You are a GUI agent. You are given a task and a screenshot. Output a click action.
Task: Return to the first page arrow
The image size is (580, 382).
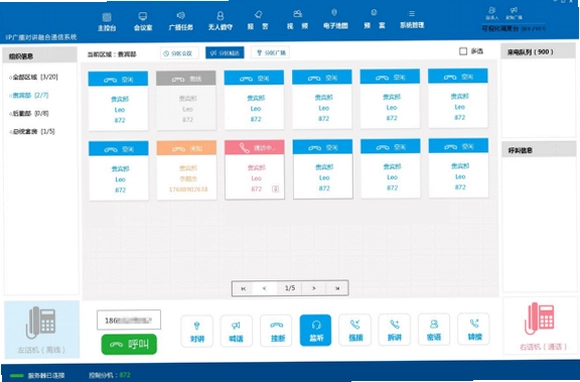pyautogui.click(x=243, y=288)
